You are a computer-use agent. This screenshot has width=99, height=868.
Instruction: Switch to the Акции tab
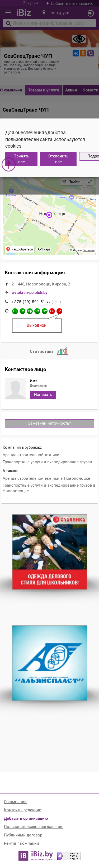point(71,90)
